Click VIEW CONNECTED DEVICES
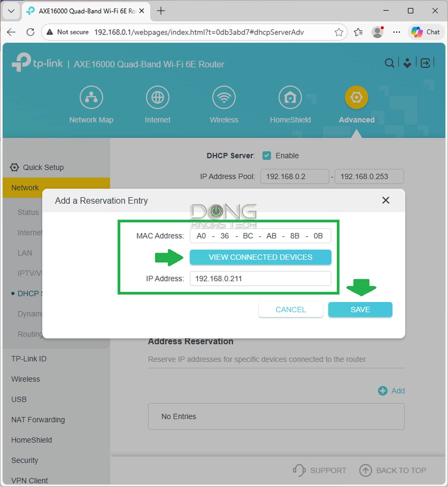The image size is (448, 487). pos(260,257)
